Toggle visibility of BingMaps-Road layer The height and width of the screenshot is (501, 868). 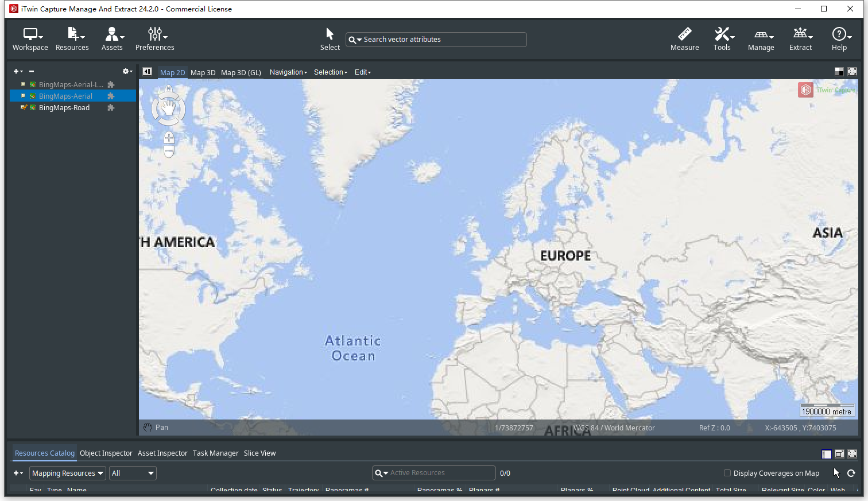click(x=24, y=107)
